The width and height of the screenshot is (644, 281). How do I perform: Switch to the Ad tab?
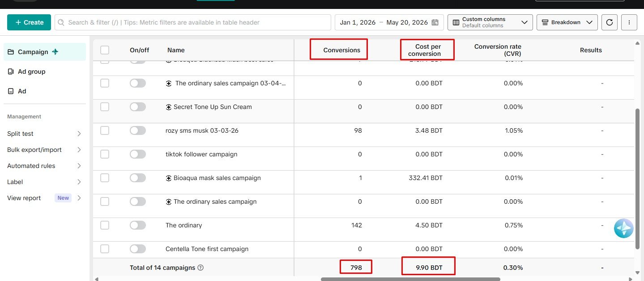44,91
